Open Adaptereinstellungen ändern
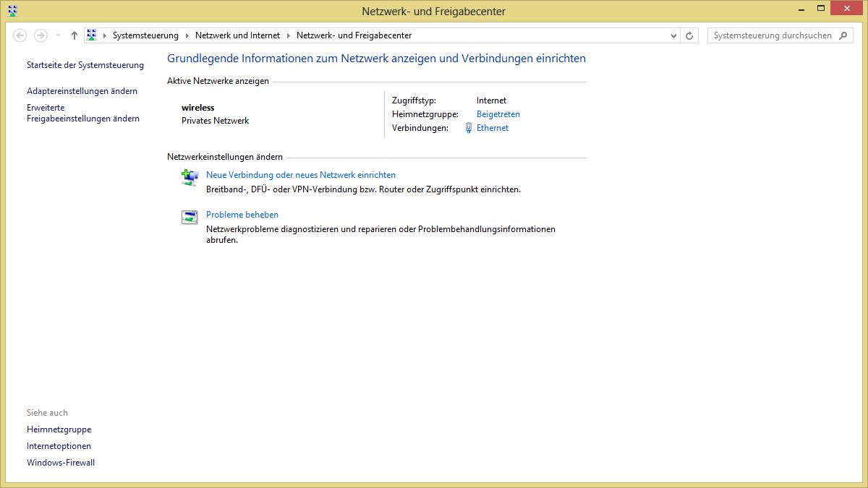This screenshot has height=488, width=868. 82,91
